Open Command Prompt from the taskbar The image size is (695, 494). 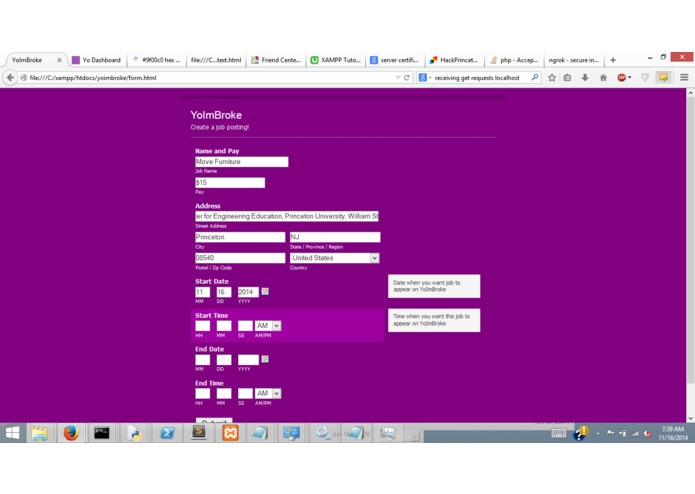(102, 433)
